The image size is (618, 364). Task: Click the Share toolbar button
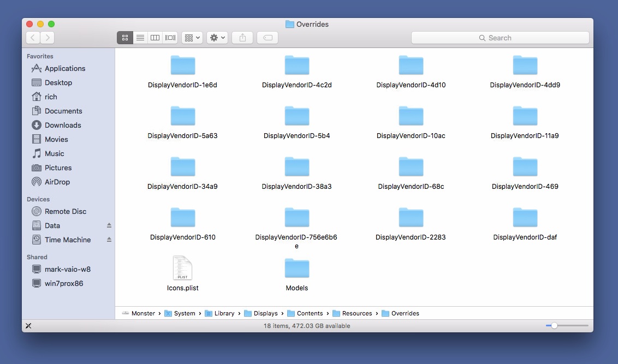pyautogui.click(x=242, y=38)
